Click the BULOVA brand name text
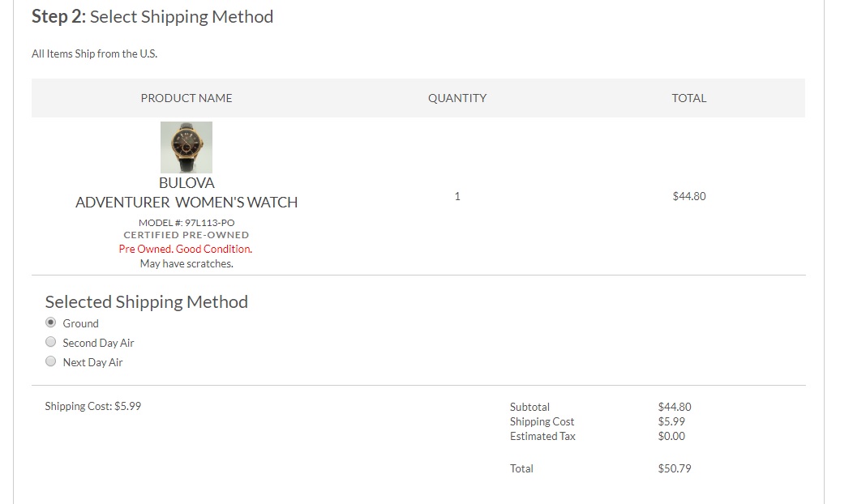Viewport: 853px width, 504px height. 186,183
